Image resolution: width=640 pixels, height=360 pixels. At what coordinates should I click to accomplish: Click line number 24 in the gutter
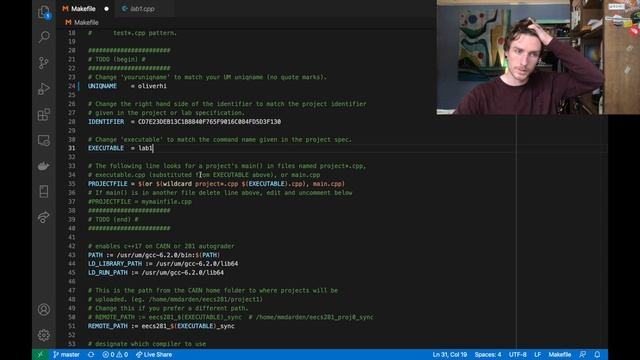point(72,86)
